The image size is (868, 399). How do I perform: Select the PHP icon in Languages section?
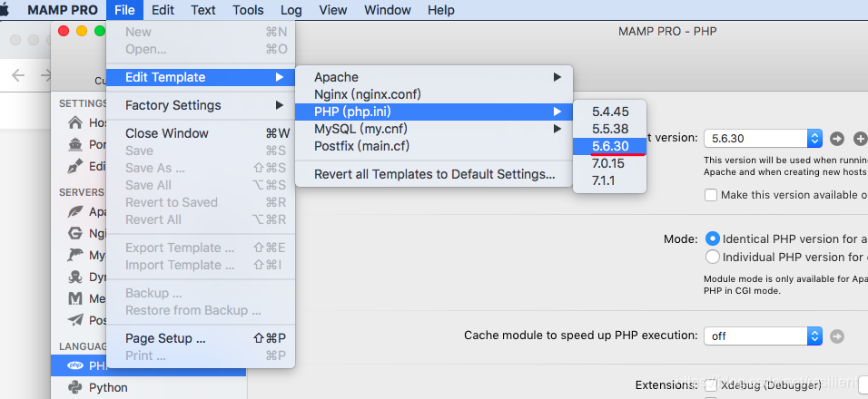74,365
